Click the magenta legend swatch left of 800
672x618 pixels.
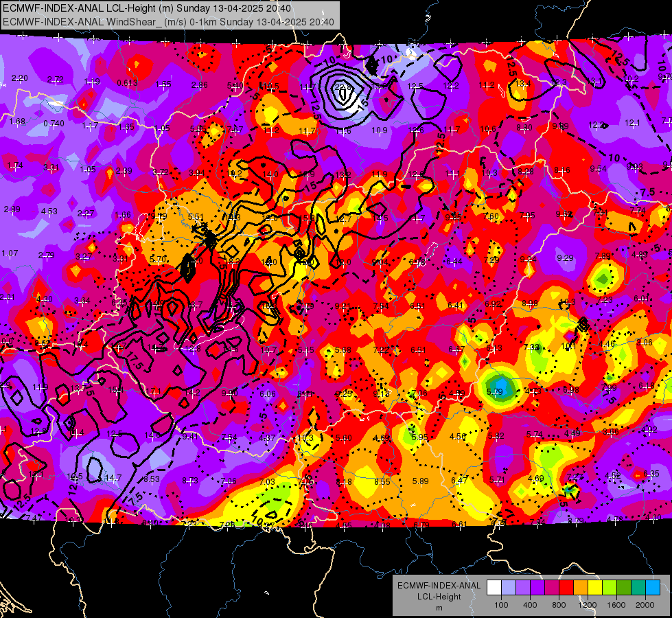pos(552,588)
